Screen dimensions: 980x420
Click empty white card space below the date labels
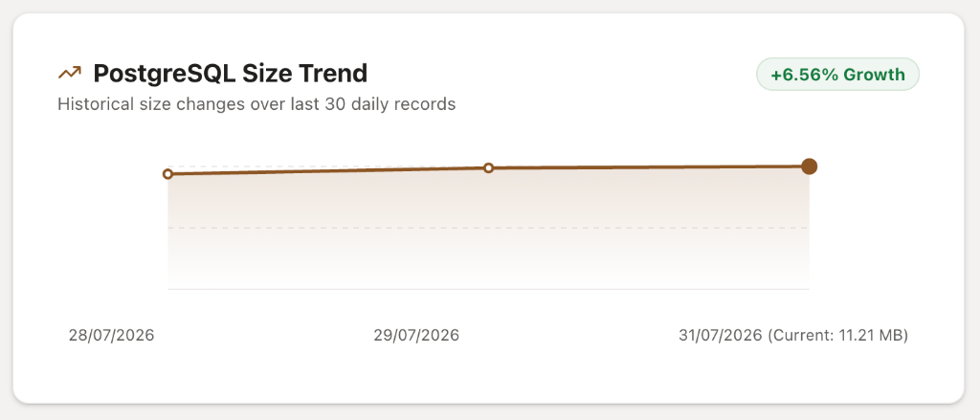coord(489,375)
